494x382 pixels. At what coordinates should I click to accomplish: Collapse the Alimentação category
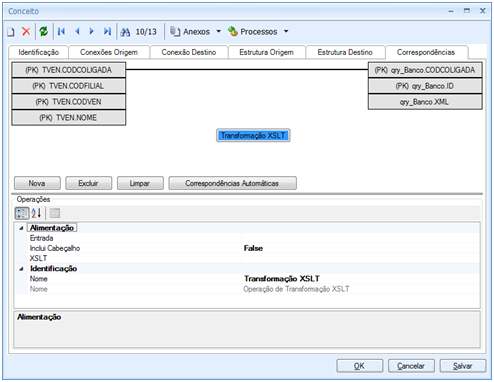coord(21,228)
